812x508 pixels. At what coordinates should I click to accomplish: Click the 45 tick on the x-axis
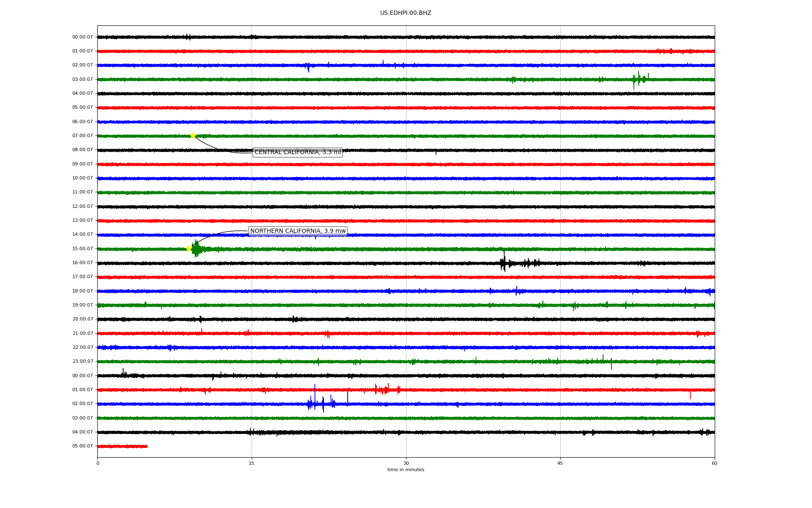(x=560, y=463)
